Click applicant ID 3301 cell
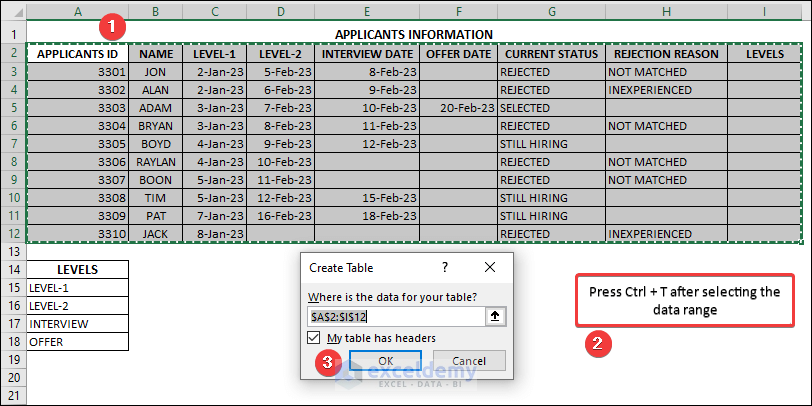The height and width of the screenshot is (406, 812). [78, 72]
